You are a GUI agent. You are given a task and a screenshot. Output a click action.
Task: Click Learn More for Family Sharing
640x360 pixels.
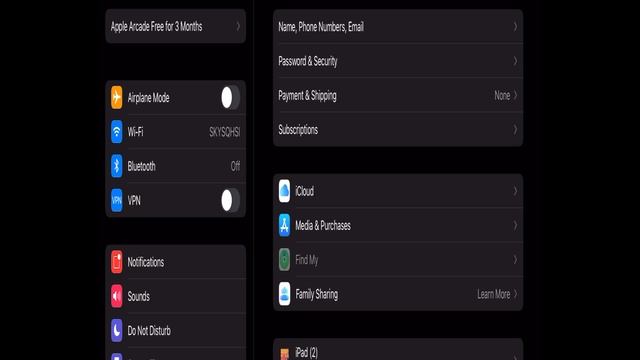pyautogui.click(x=493, y=294)
